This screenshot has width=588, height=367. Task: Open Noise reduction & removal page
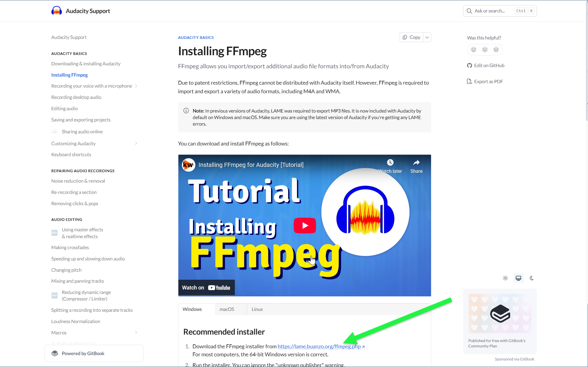pos(78,181)
